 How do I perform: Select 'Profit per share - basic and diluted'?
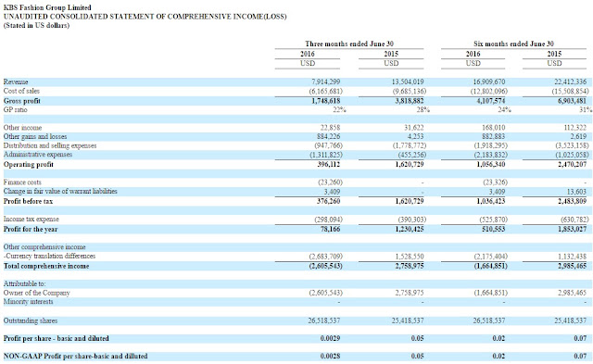[x=56, y=338]
